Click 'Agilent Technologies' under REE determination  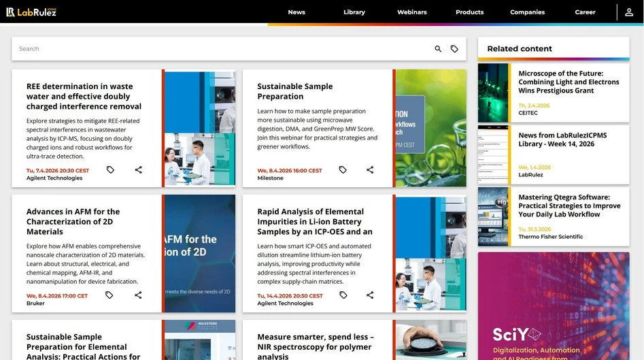[54, 178]
